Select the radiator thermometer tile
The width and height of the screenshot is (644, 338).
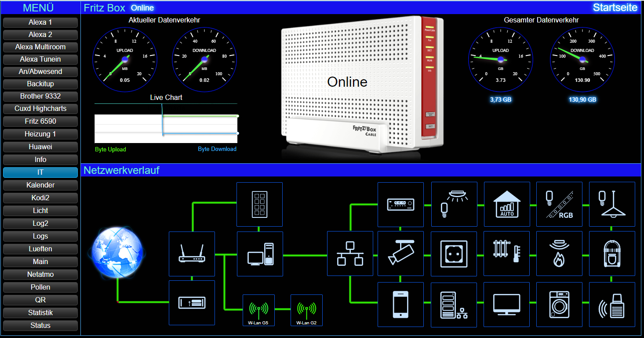click(x=506, y=254)
